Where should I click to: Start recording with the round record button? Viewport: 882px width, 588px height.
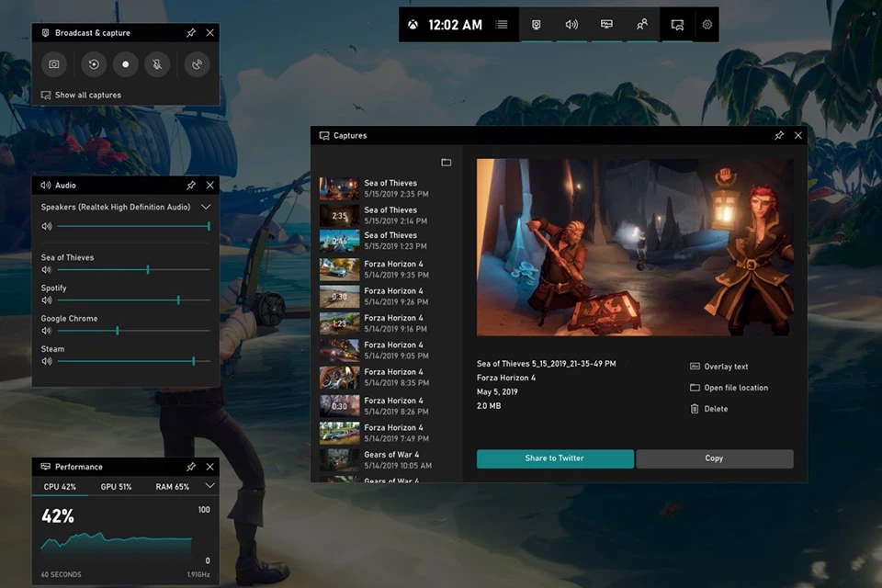pos(126,64)
